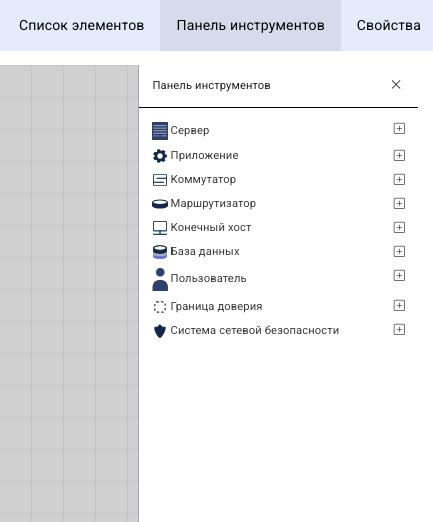Add a Коммутатор via its plus icon
Image resolution: width=433 pixels, height=522 pixels.
tap(399, 179)
